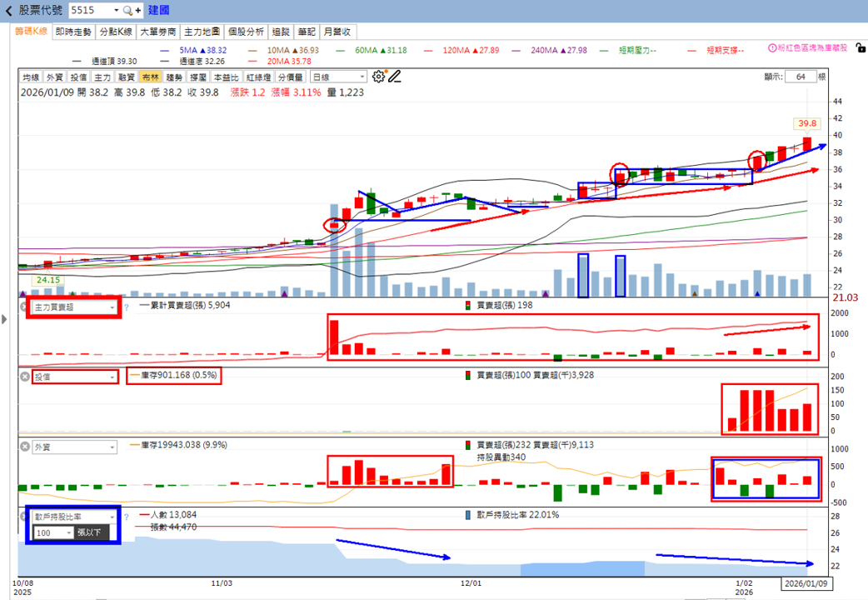Switch to 分點K線 tab

(x=116, y=32)
